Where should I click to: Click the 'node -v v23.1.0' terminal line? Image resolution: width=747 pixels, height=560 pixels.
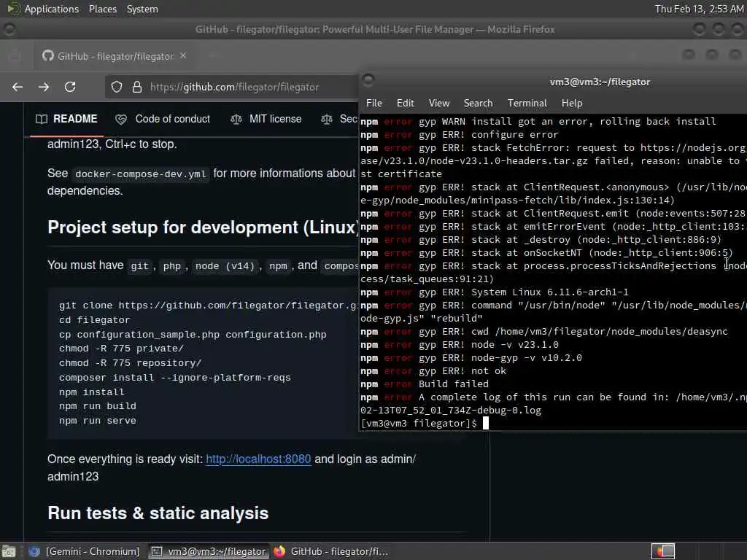[x=515, y=345]
